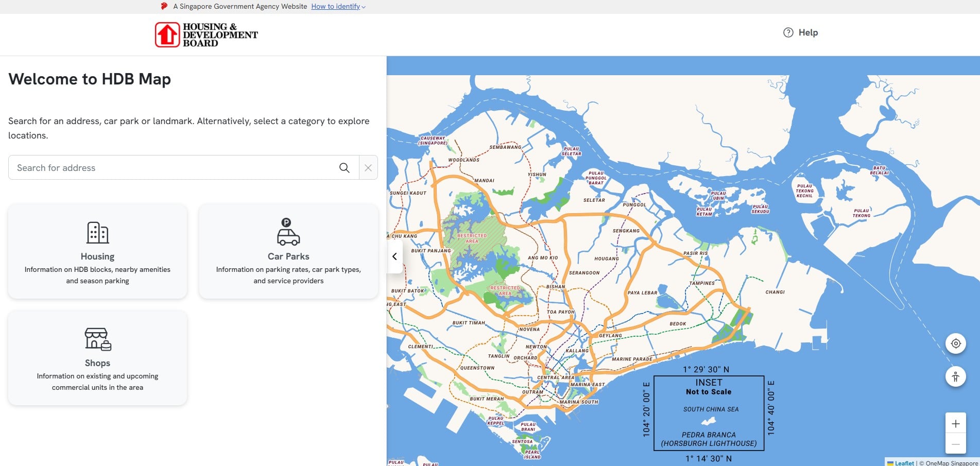Image resolution: width=980 pixels, height=466 pixels.
Task: Click the locate me target icon
Action: [956, 343]
